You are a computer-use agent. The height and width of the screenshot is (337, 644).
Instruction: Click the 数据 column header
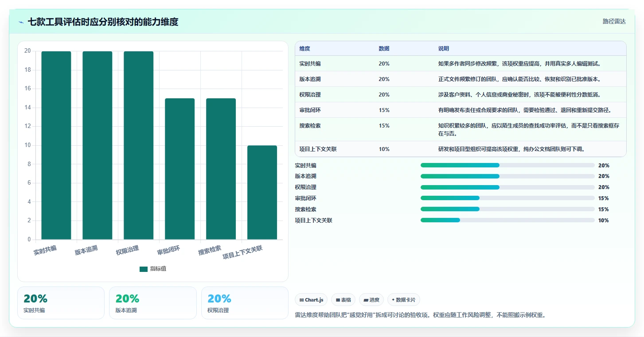tap(384, 48)
